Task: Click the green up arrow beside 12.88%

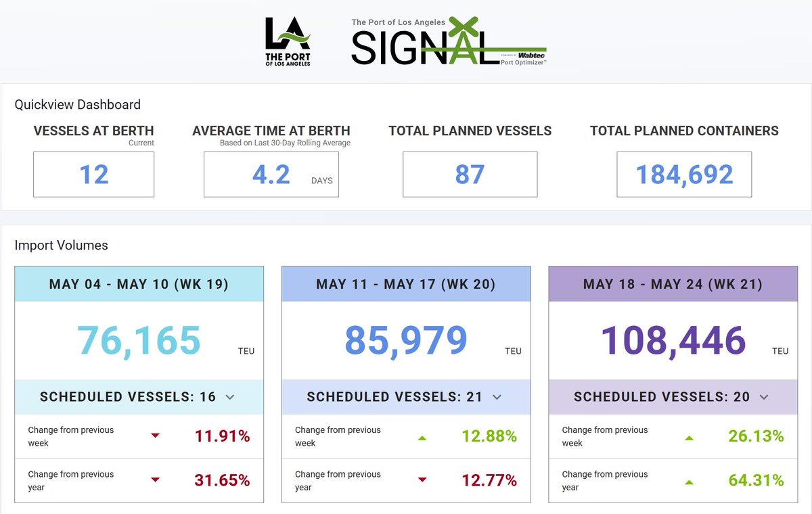Action: click(422, 438)
